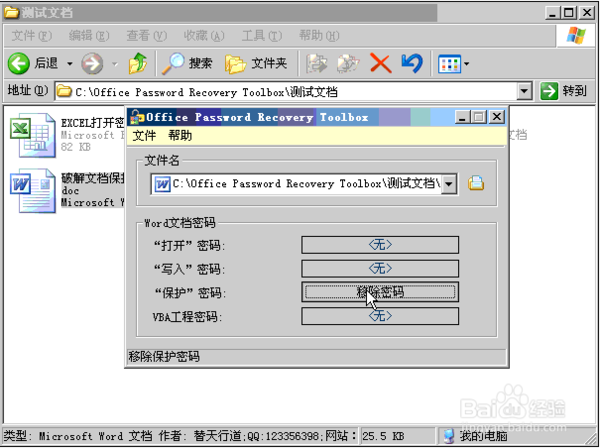Click the 测试文档 folder icon in title bar
This screenshot has width=600, height=448.
coord(11,13)
